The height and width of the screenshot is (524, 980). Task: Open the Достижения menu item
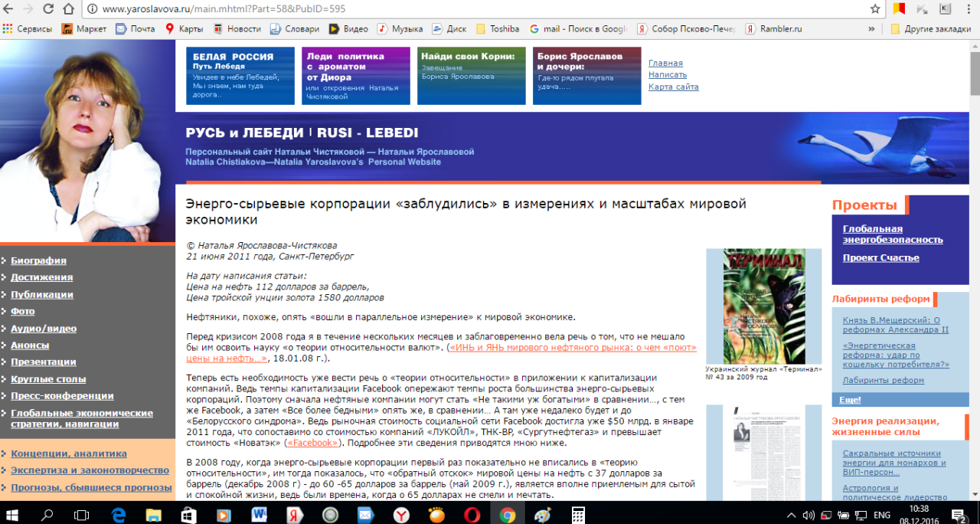tap(42, 277)
